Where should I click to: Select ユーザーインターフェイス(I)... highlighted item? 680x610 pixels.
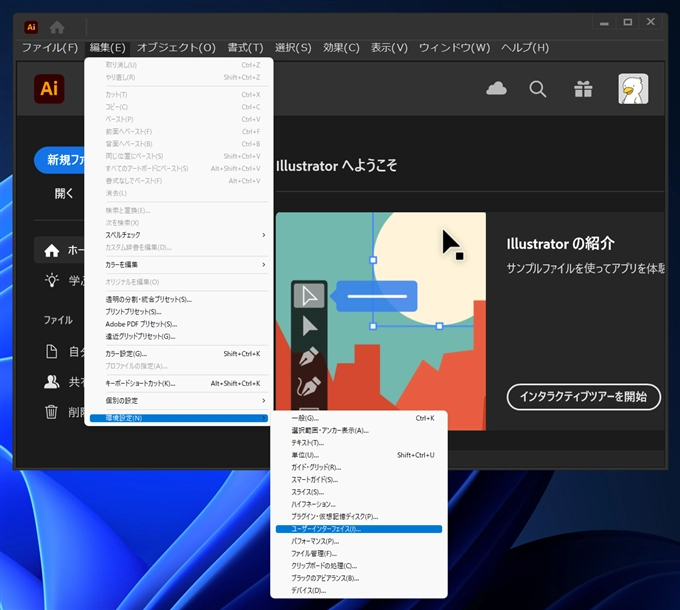pyautogui.click(x=359, y=529)
